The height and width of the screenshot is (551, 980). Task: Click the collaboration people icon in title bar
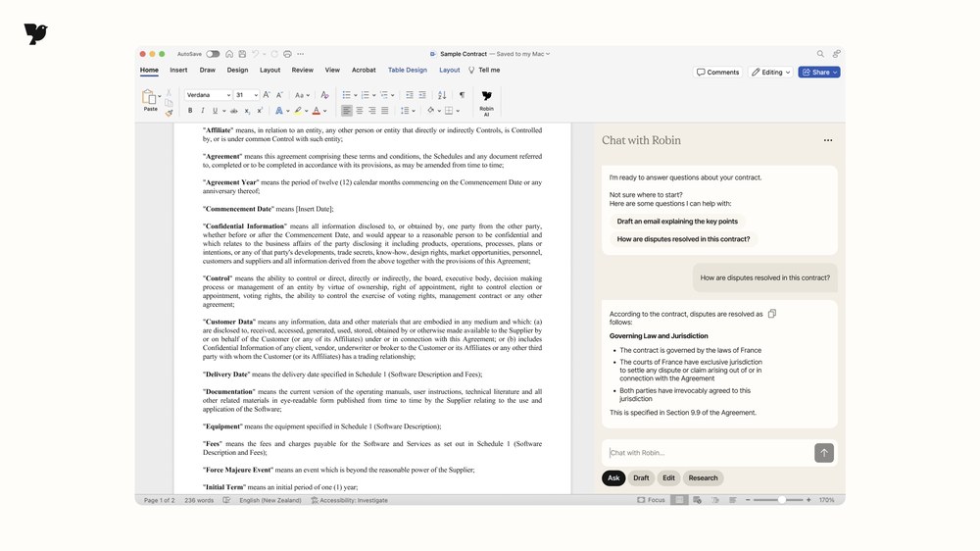(836, 54)
